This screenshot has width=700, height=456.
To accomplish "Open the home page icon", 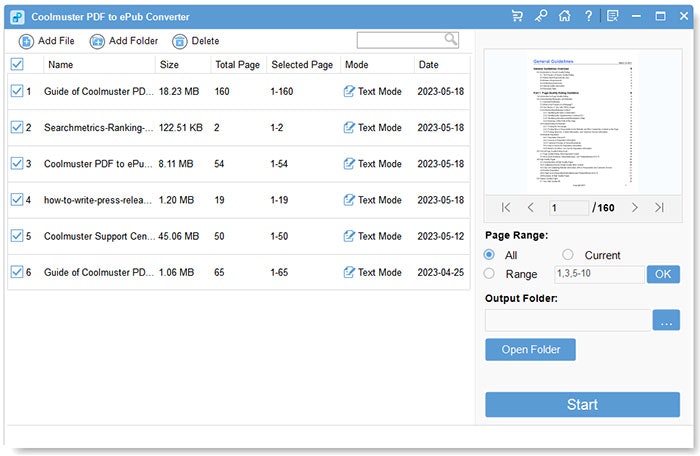I will pos(565,17).
